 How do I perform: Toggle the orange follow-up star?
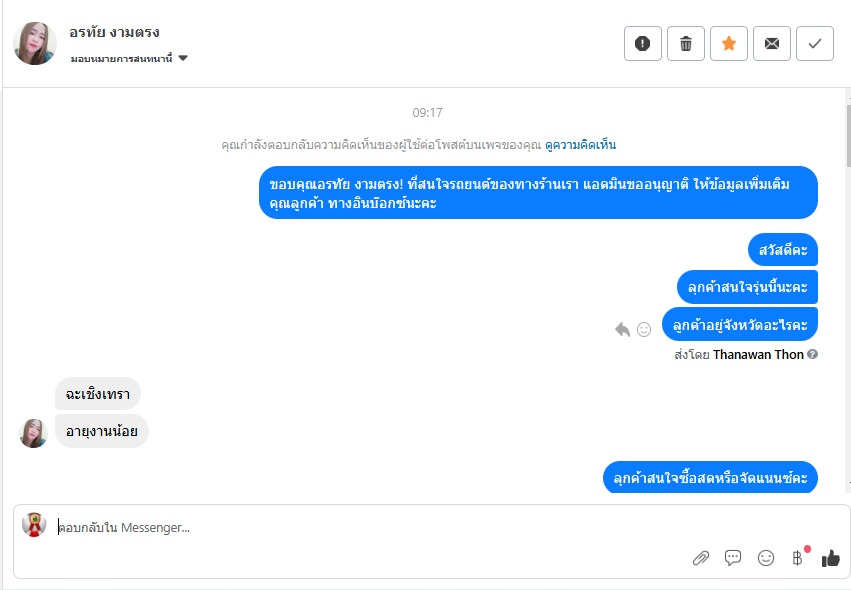pyautogui.click(x=729, y=43)
